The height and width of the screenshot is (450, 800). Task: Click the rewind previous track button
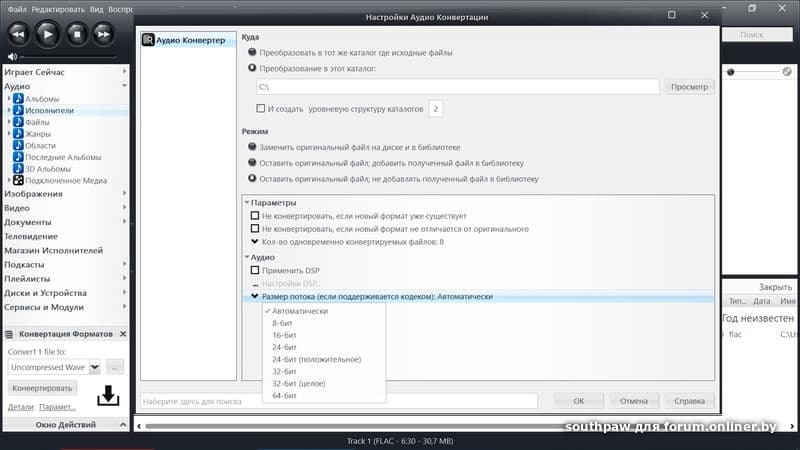(18, 34)
